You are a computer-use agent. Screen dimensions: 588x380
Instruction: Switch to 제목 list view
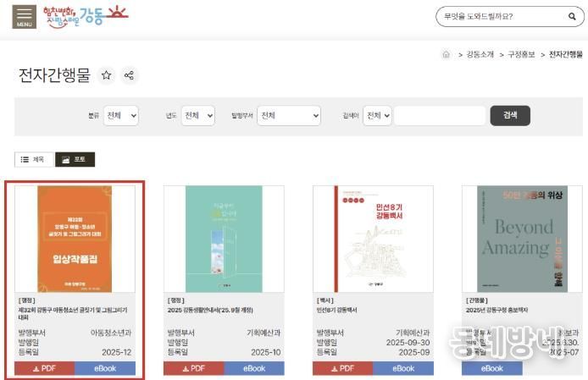pyautogui.click(x=33, y=159)
